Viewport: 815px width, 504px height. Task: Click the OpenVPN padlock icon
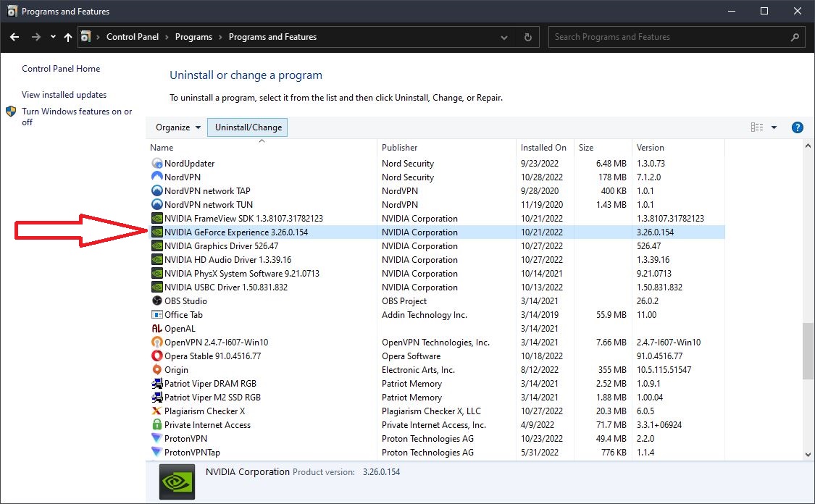pos(159,342)
